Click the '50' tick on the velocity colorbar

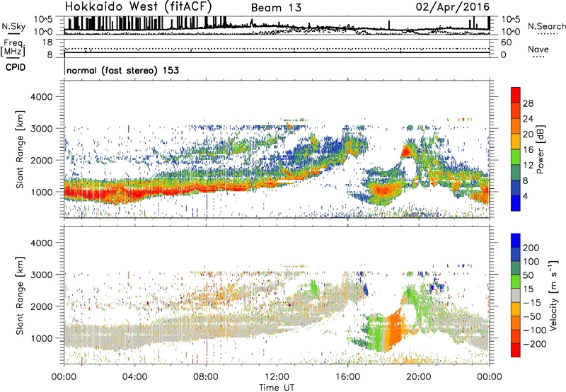click(528, 275)
